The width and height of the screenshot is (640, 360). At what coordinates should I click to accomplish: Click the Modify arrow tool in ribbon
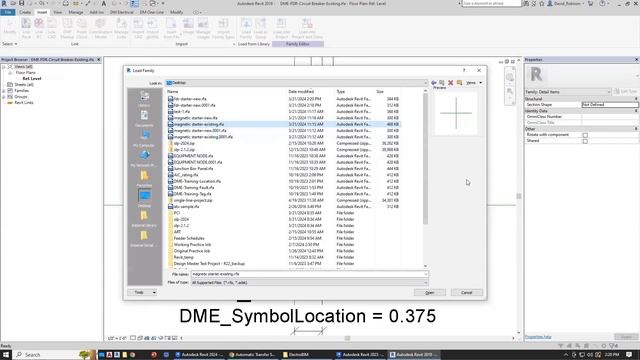tap(9, 27)
